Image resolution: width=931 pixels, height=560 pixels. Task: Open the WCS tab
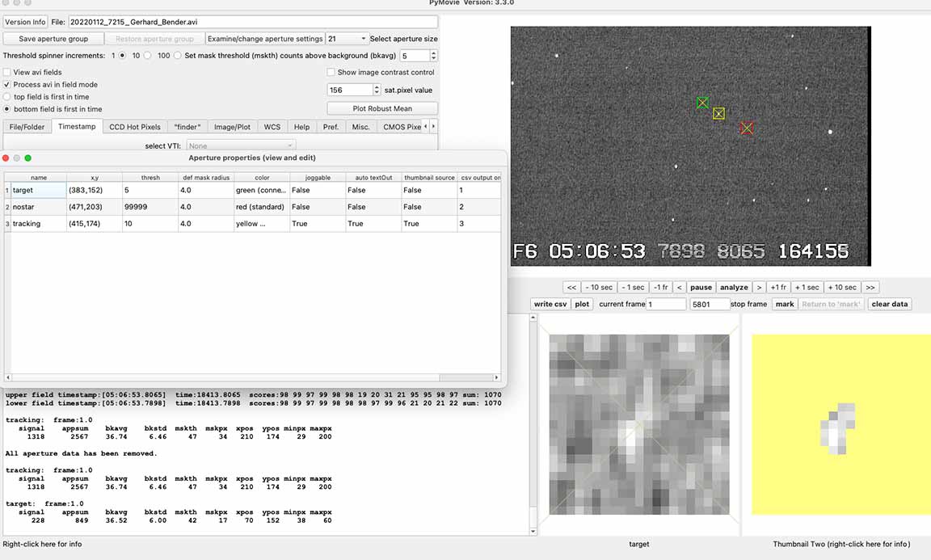click(272, 127)
